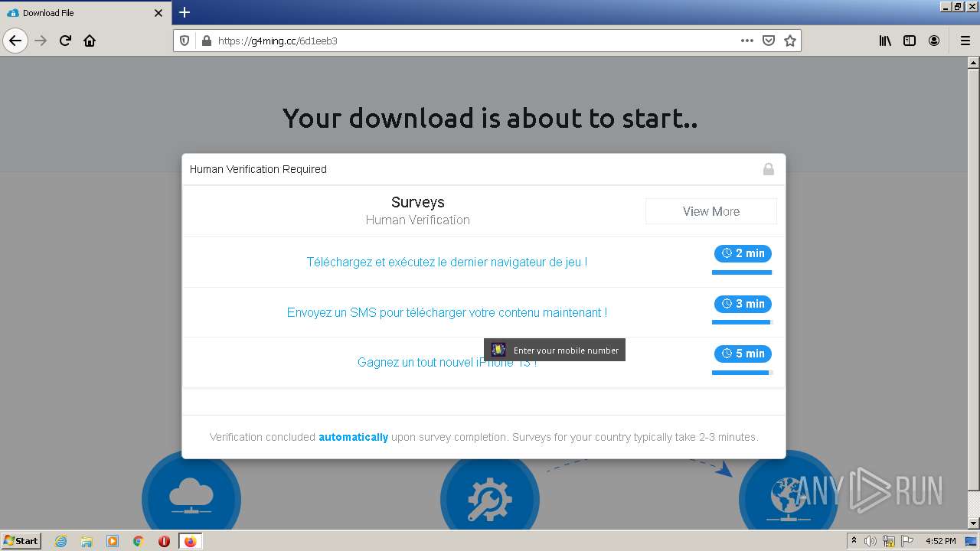Go back with the browser back arrow
This screenshot has width=980, height=551.
pos(15,41)
